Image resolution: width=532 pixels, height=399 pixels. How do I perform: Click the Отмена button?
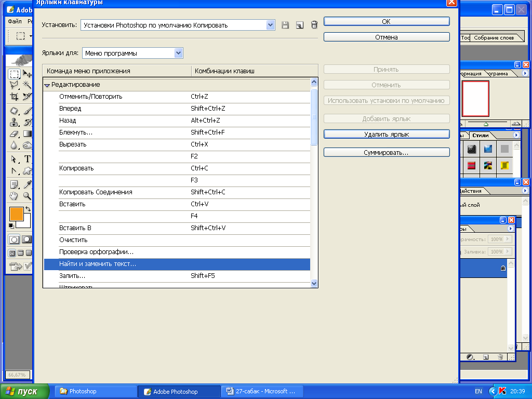coord(387,37)
